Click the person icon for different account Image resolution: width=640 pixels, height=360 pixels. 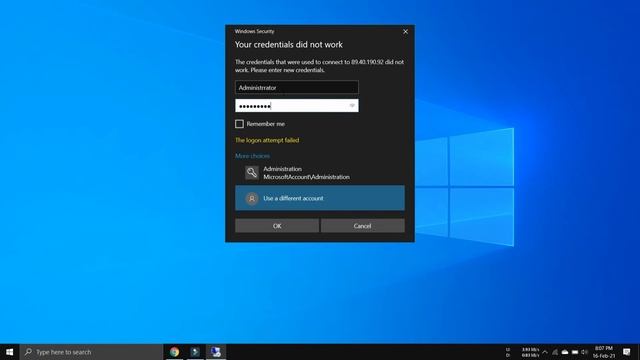click(251, 198)
